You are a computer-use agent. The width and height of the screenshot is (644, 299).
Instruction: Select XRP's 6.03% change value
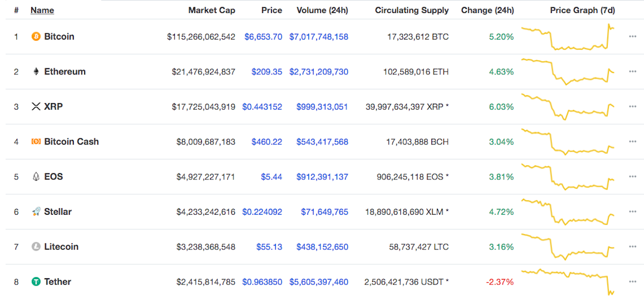coord(501,107)
